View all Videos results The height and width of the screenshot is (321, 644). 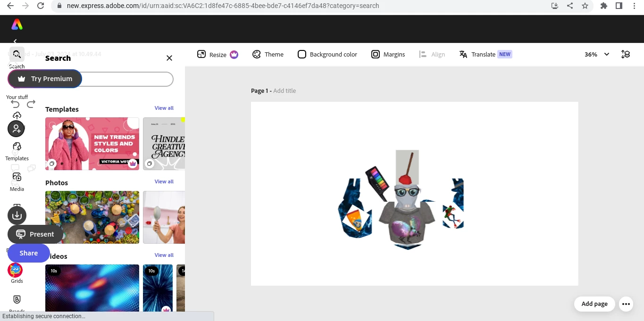(164, 255)
